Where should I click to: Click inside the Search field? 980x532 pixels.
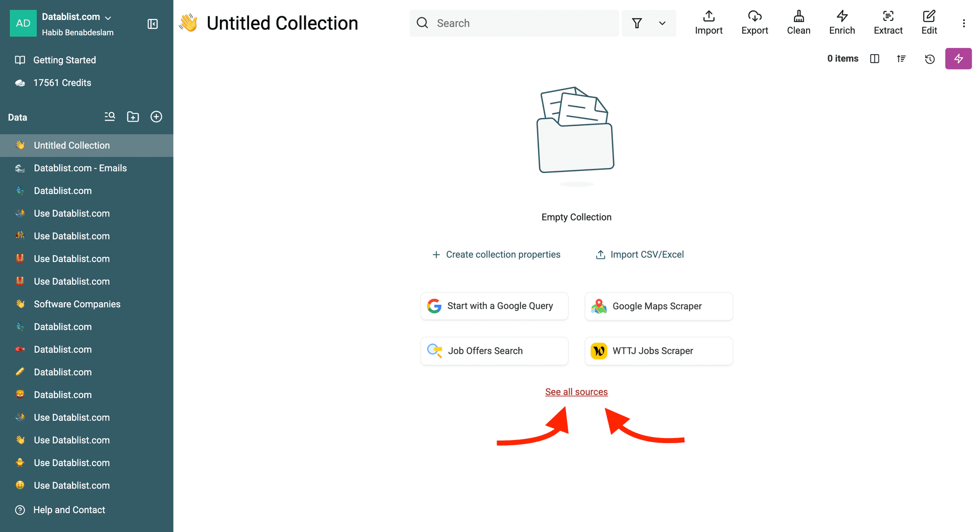click(513, 23)
